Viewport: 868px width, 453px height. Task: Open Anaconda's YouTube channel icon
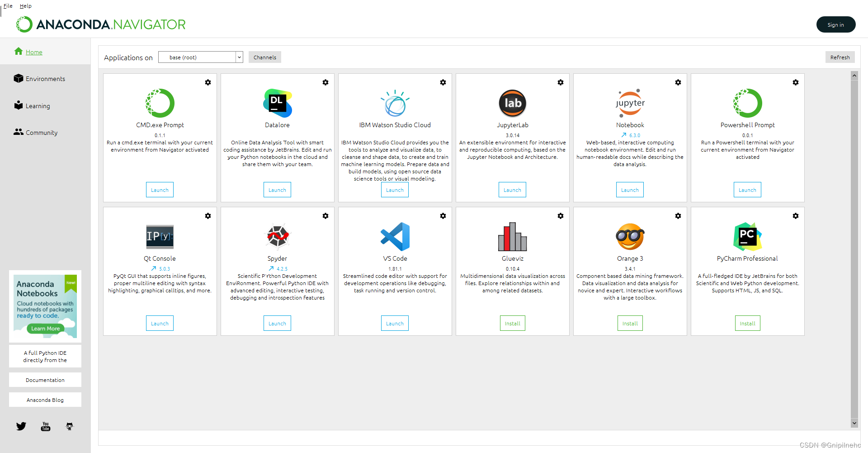coord(46,426)
